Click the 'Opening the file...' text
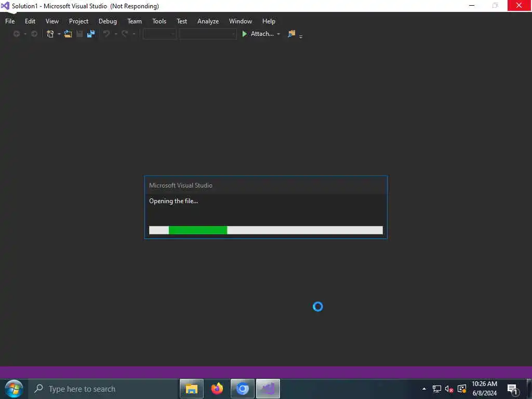This screenshot has height=399, width=532. coord(174,201)
